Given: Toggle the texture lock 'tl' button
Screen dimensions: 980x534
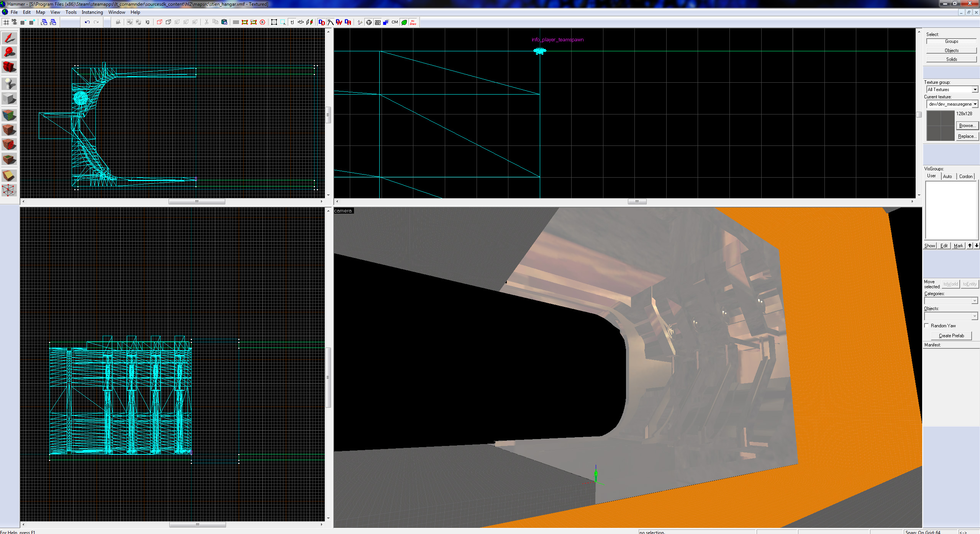Looking at the screenshot, I should pyautogui.click(x=292, y=22).
